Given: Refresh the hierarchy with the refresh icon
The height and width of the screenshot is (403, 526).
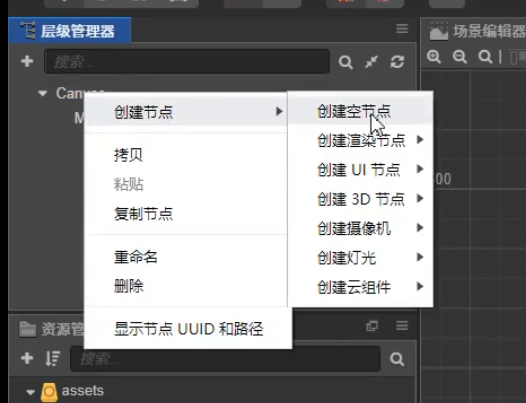Looking at the screenshot, I should [397, 62].
